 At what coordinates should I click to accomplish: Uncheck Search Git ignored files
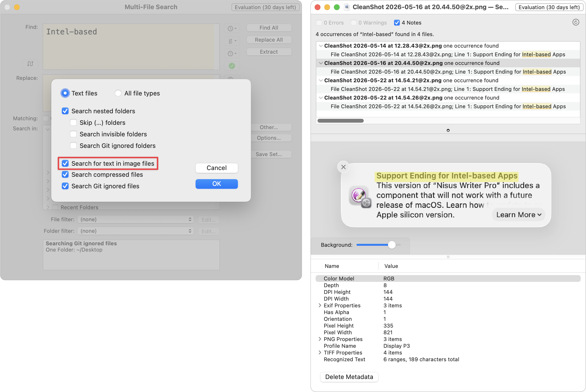(x=65, y=186)
